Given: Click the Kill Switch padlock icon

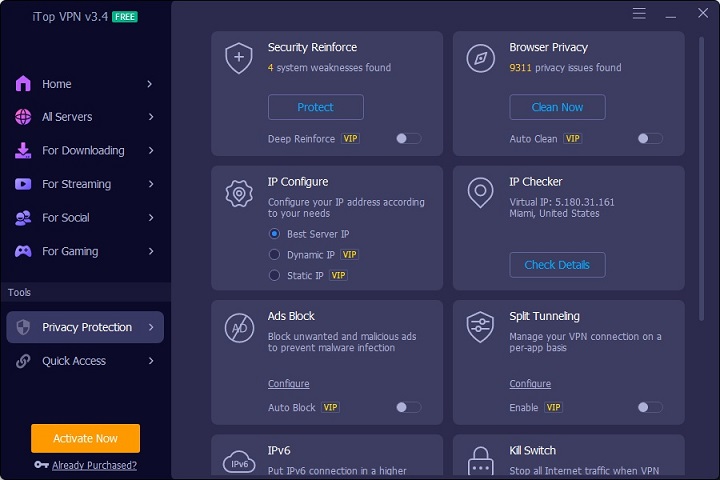Looking at the screenshot, I should tap(481, 461).
